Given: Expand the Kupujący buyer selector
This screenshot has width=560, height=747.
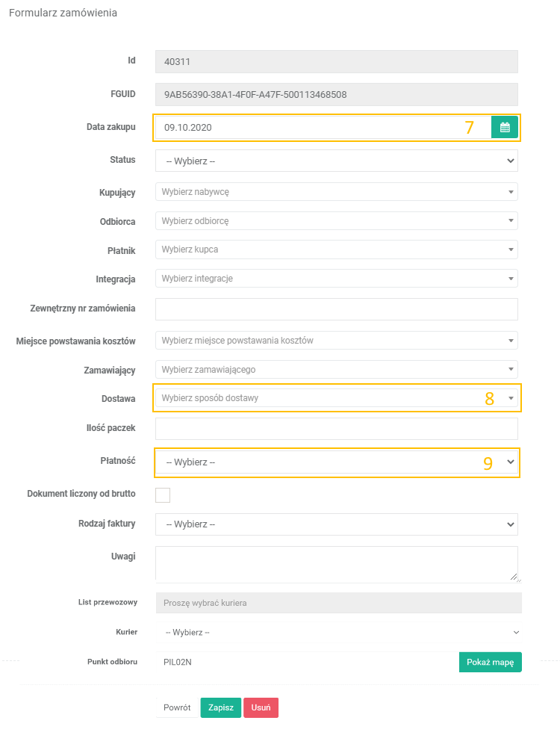Looking at the screenshot, I should [336, 192].
